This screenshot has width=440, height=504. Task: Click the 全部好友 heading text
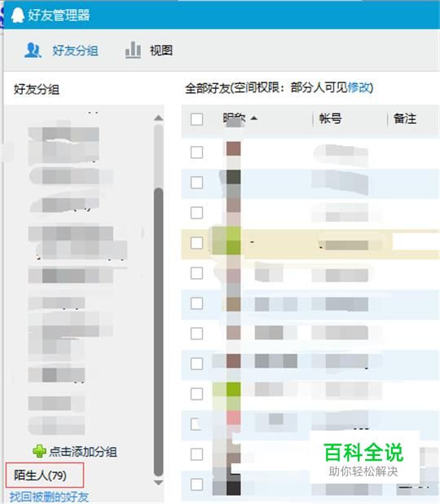(x=208, y=88)
